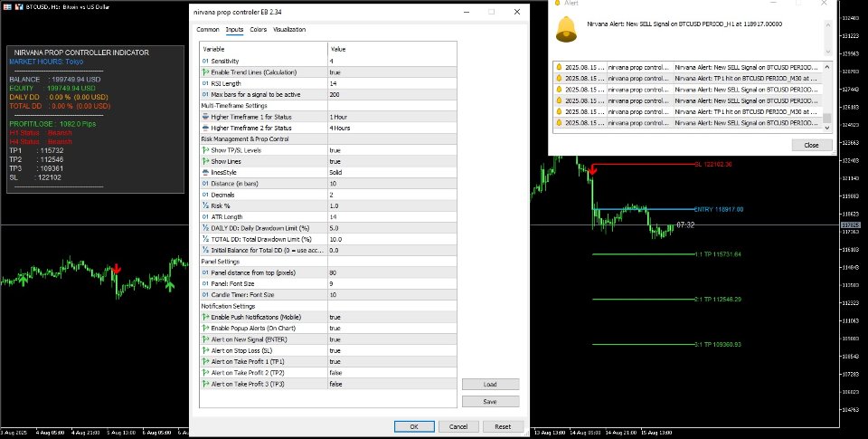Viewport: 868px width, 439px height.
Task: Click the large bell icon in Alert window
Action: tap(566, 29)
